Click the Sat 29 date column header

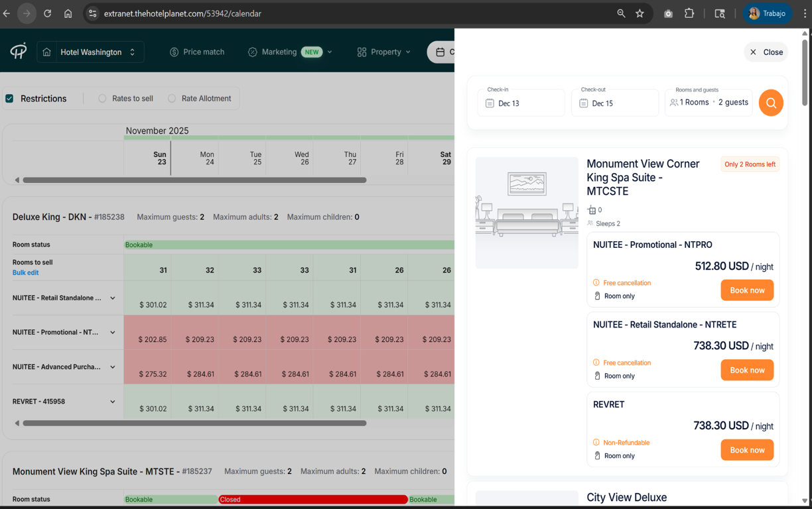[432, 158]
